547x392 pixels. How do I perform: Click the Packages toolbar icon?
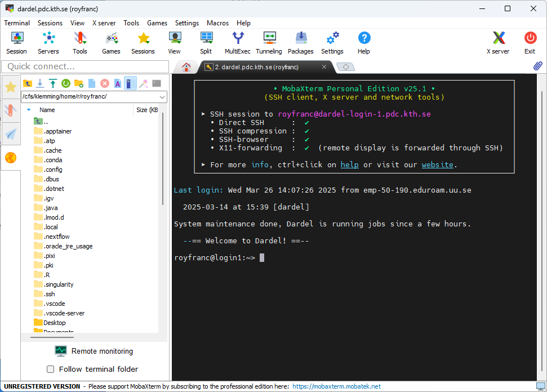300,42
